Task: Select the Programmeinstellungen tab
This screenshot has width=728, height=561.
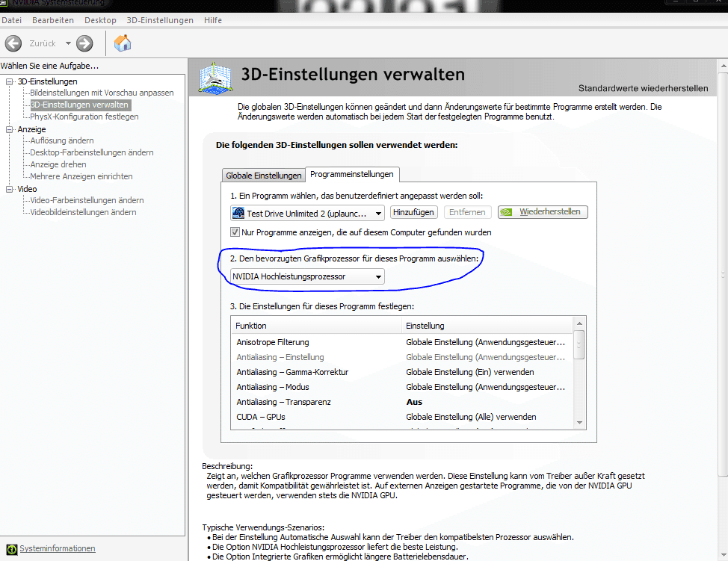Action: 352,174
